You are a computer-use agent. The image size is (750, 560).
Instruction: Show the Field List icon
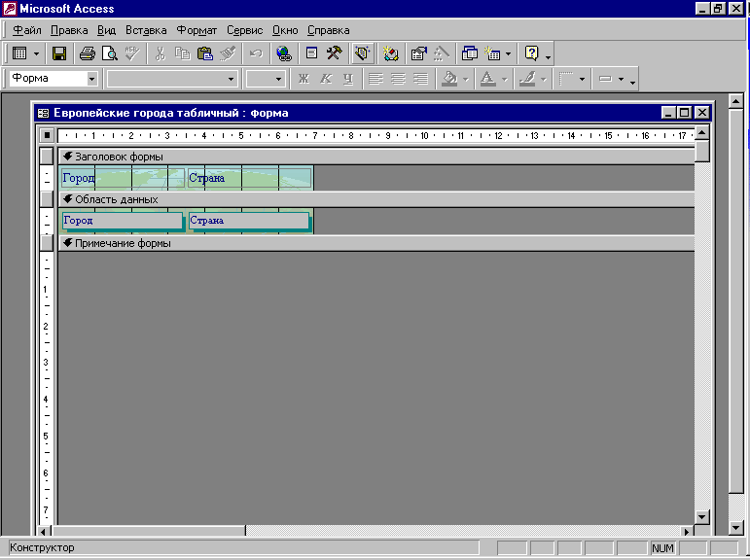click(x=312, y=53)
